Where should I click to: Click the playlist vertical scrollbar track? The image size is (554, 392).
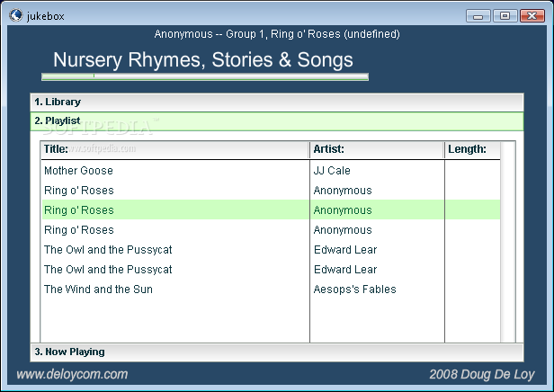click(508, 242)
